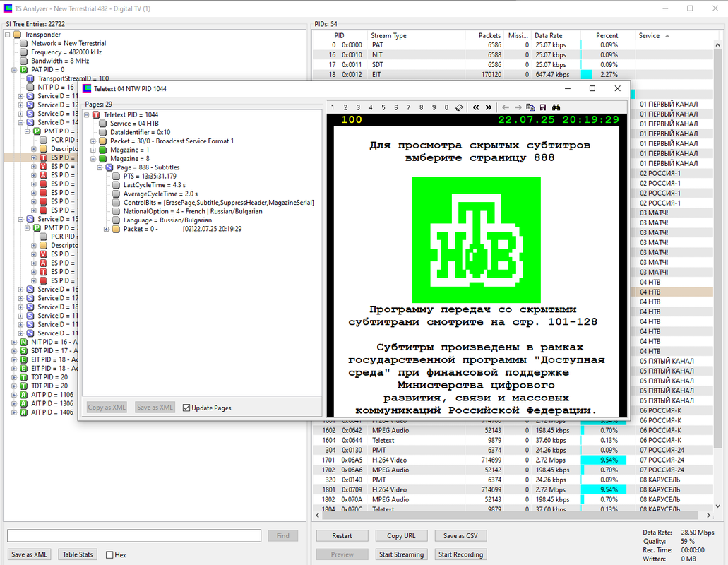
Task: Click the folder icon of Packet = 30/0 row
Action: point(102,141)
